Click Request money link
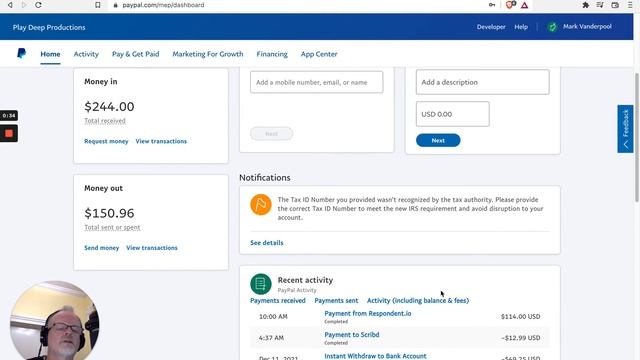The width and height of the screenshot is (640, 360). pyautogui.click(x=106, y=141)
